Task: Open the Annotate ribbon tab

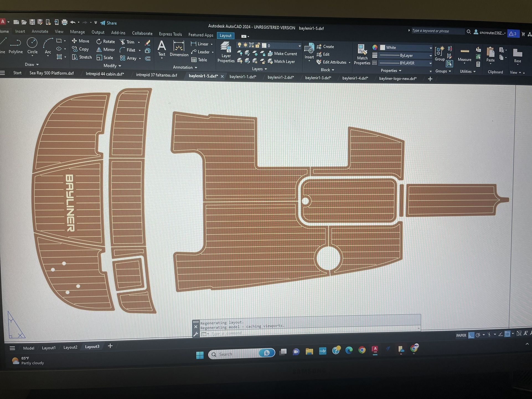Action: (40, 32)
